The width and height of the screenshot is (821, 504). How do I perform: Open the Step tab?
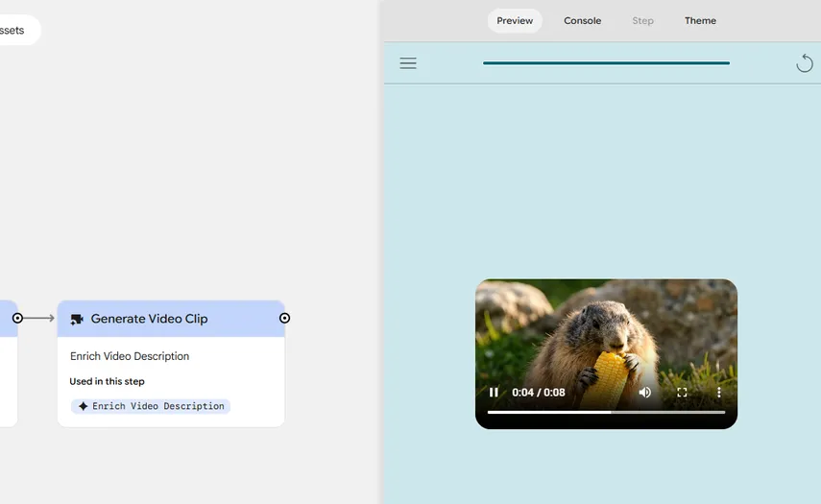pyautogui.click(x=642, y=21)
